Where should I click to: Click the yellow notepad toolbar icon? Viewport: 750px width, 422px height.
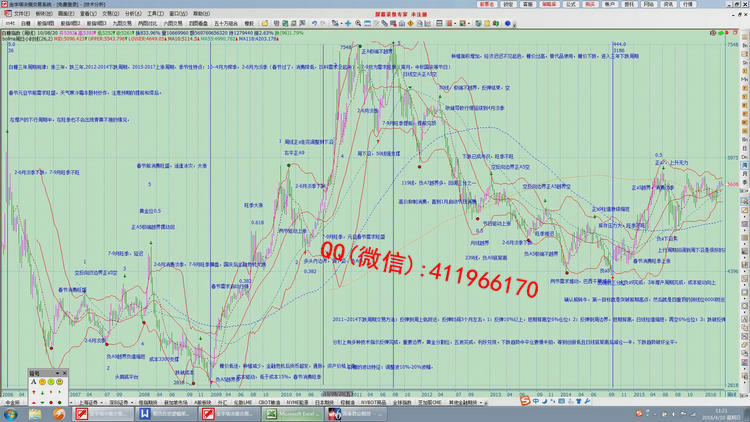(487, 23)
